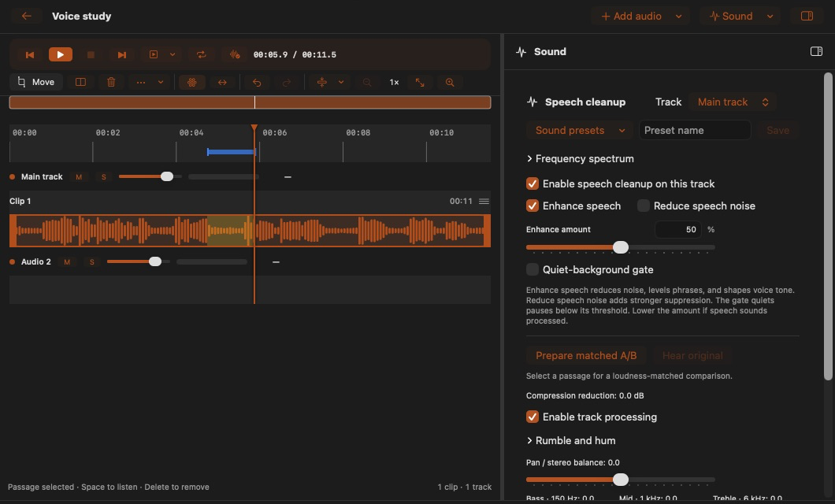Click the blue selection range on the ruler
835x504 pixels.
(x=231, y=152)
